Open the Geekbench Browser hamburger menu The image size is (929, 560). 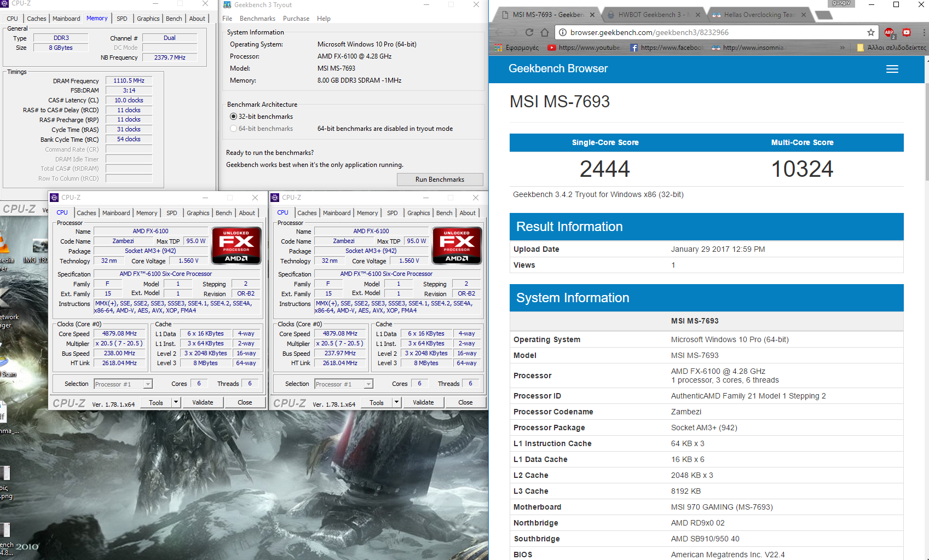click(892, 69)
